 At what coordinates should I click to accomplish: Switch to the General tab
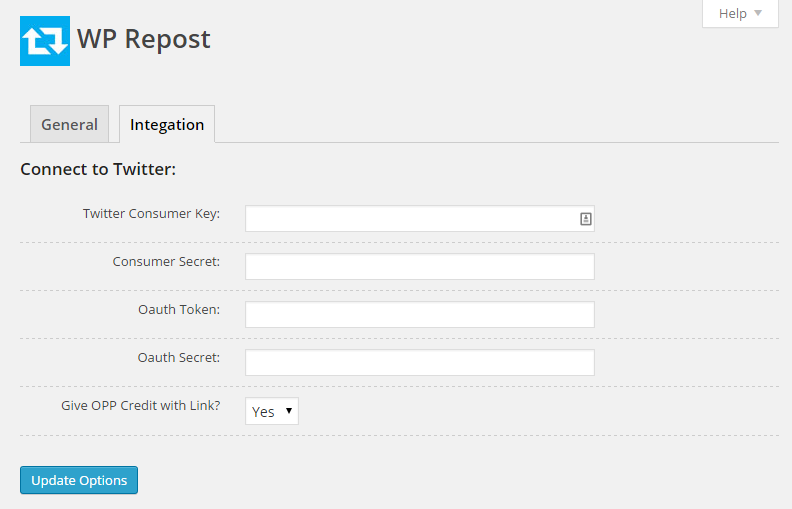click(x=69, y=124)
